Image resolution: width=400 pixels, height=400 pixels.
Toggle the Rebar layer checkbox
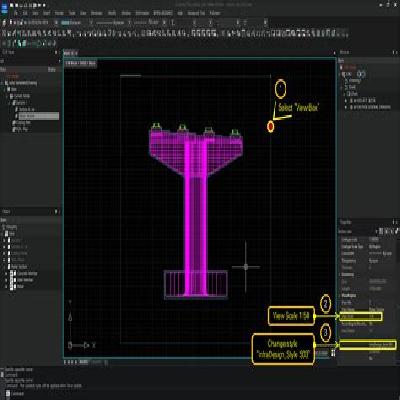pos(11,286)
